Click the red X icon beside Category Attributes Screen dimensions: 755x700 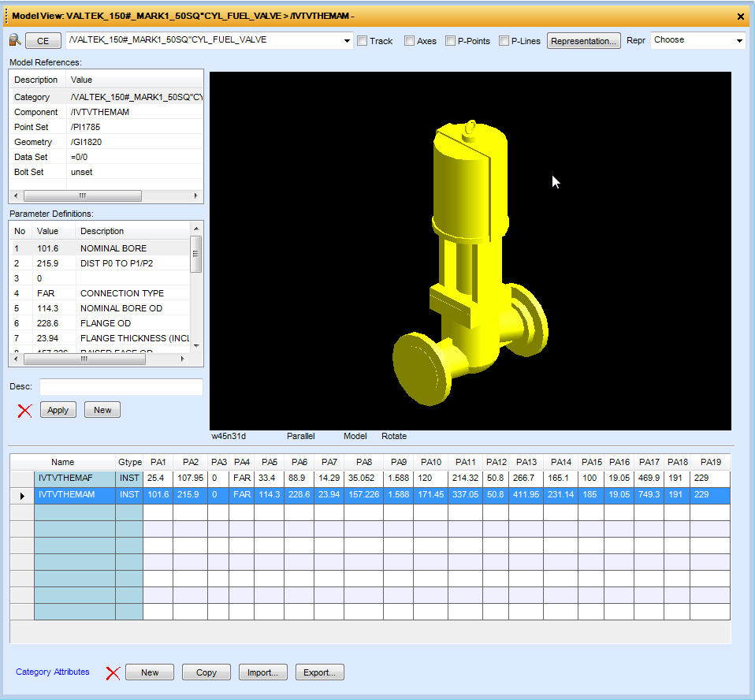click(113, 672)
